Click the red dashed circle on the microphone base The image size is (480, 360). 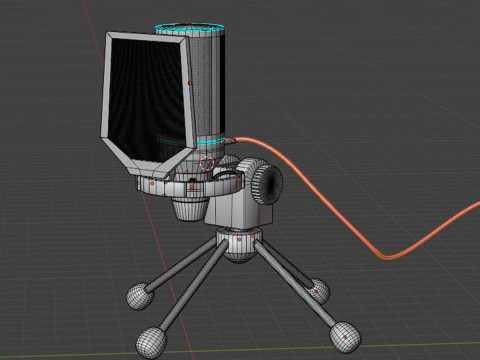(x=207, y=163)
